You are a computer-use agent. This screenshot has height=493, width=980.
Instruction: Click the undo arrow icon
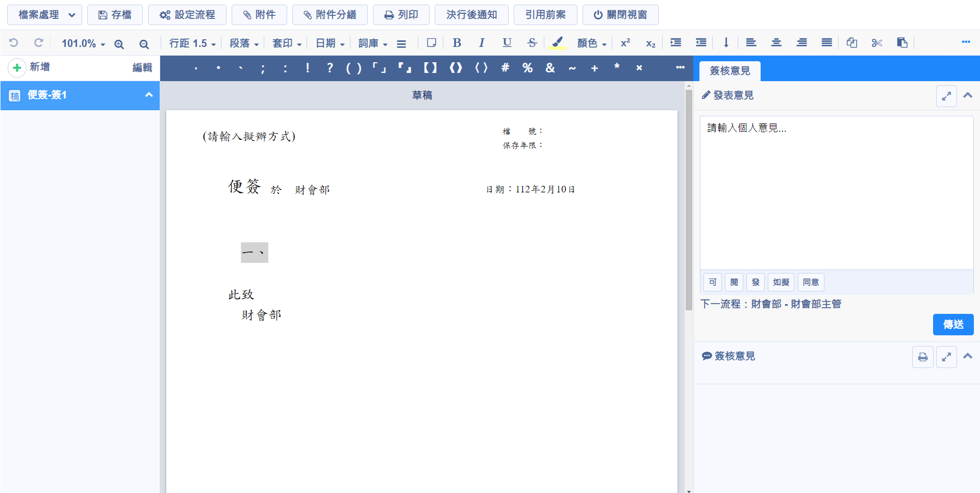[x=14, y=43]
